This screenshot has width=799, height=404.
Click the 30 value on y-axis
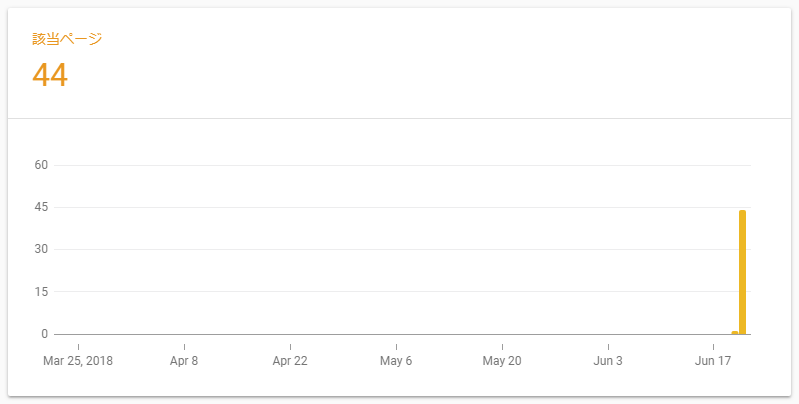[x=42, y=249]
